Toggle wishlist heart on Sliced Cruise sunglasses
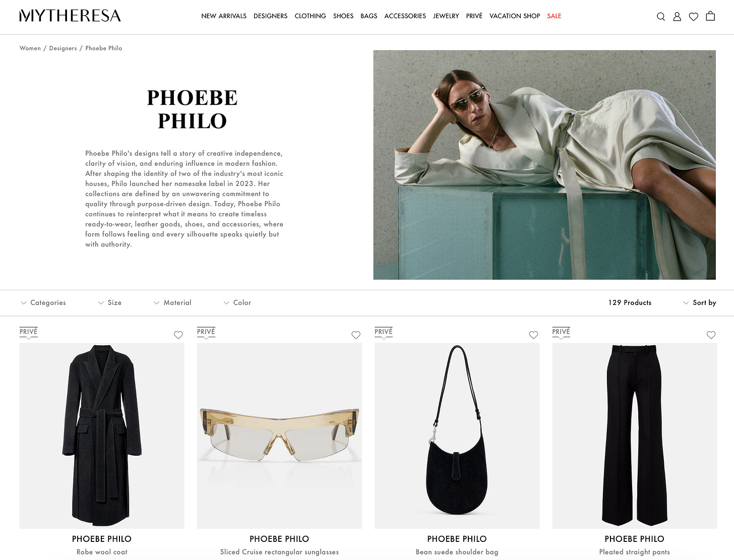The image size is (734, 560). [x=356, y=335]
